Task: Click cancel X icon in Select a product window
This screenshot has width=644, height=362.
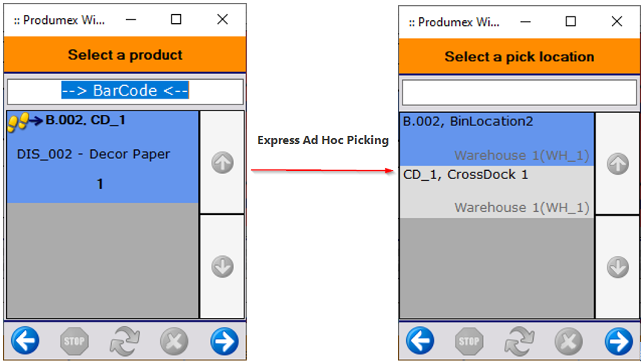Action: click(x=174, y=341)
